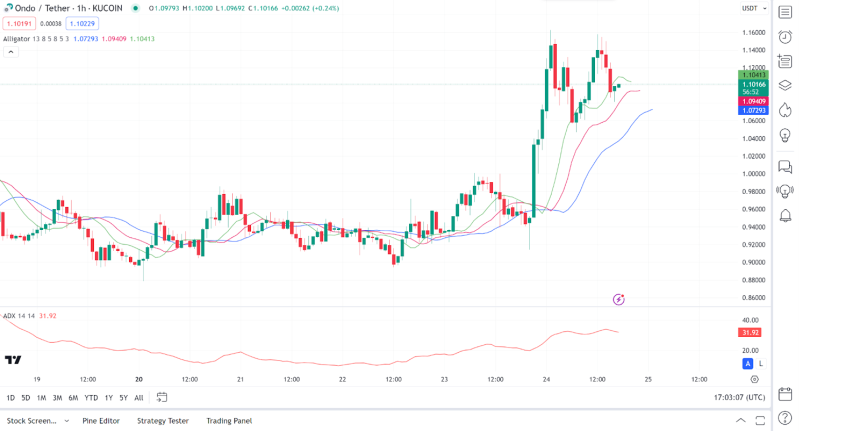
Task: Maximize the bottom panel
Action: tap(761, 421)
